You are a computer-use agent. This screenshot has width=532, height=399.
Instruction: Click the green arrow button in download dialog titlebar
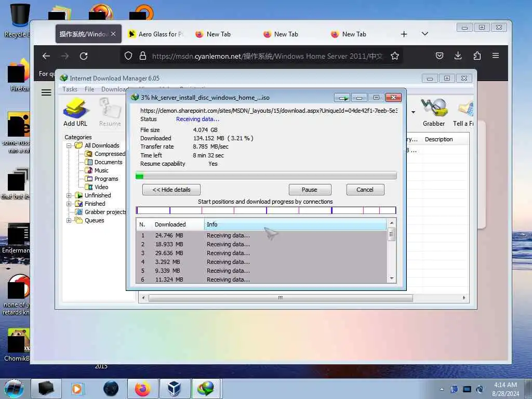pos(342,98)
